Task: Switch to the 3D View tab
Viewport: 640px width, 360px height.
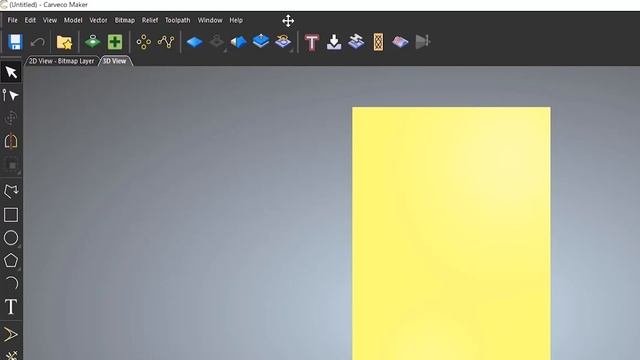Action: (115, 61)
